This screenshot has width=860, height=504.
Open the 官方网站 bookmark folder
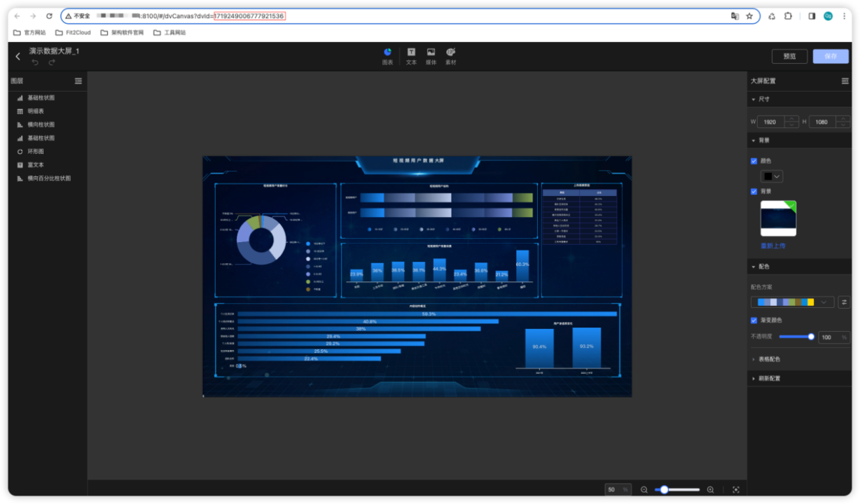click(29, 32)
